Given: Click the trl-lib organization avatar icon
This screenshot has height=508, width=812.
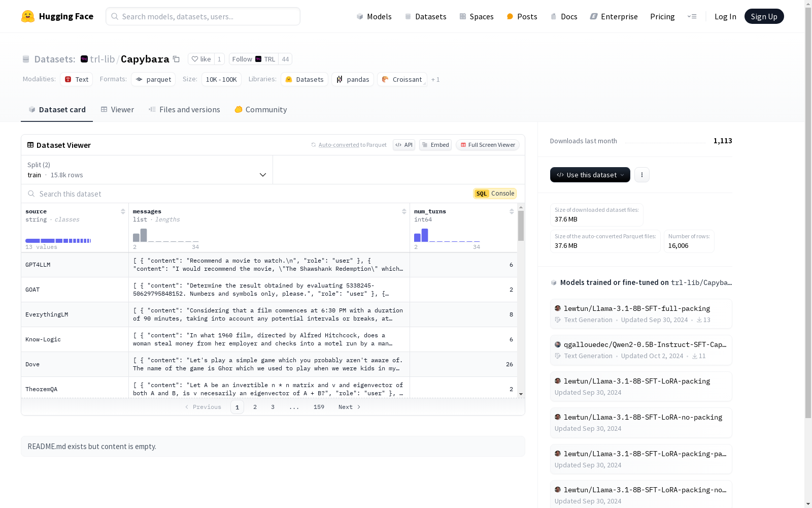Looking at the screenshot, I should click(x=84, y=59).
